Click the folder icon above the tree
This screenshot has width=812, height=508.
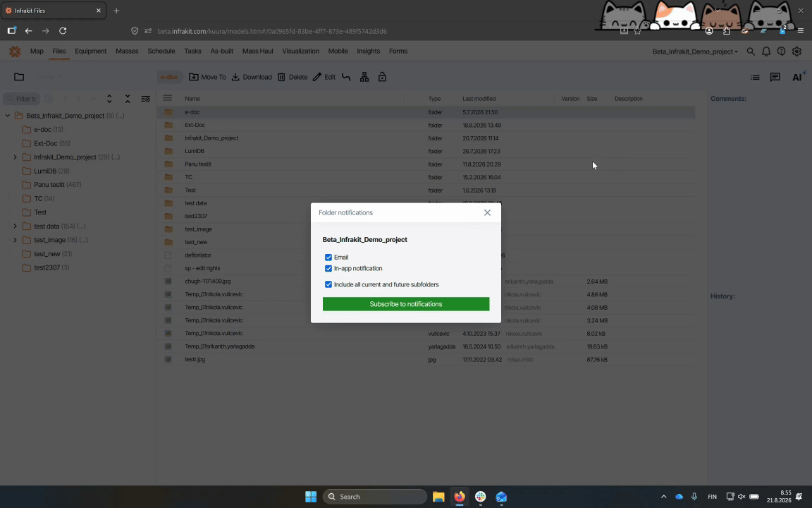19,77
